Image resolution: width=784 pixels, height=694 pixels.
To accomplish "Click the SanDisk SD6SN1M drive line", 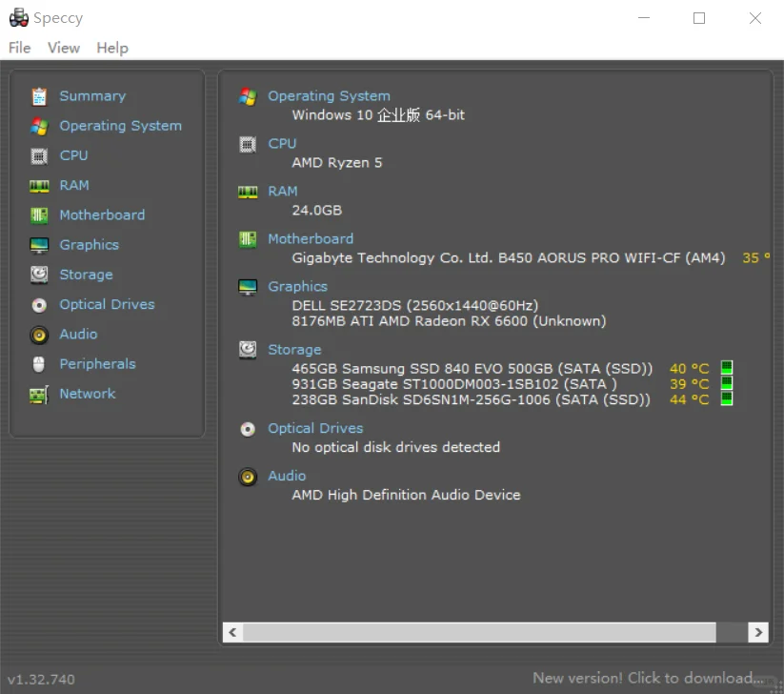I will 472,399.
